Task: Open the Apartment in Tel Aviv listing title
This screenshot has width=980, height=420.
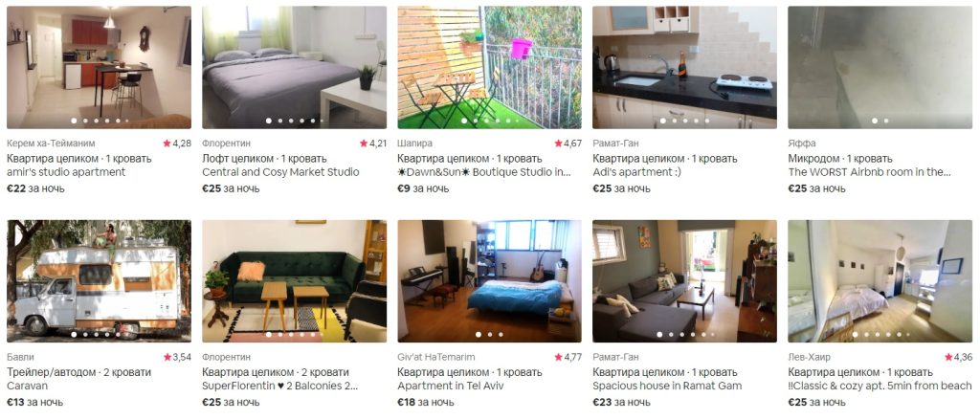Action: click(450, 386)
